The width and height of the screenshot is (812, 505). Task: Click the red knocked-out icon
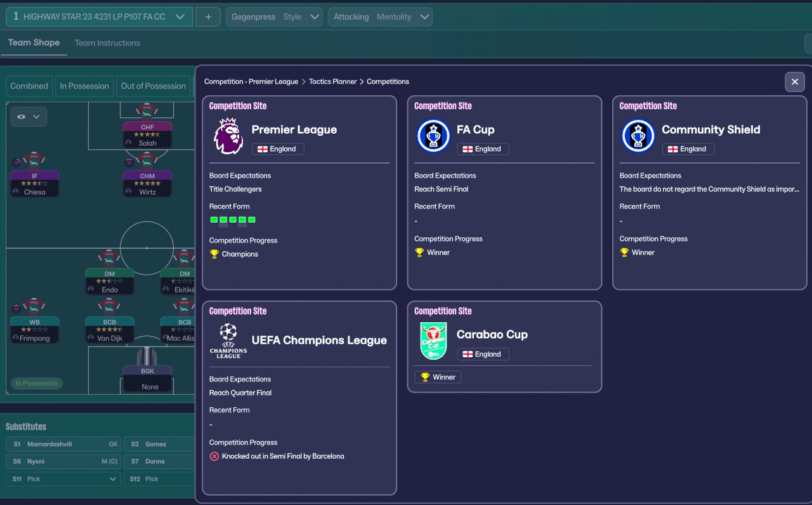click(214, 456)
